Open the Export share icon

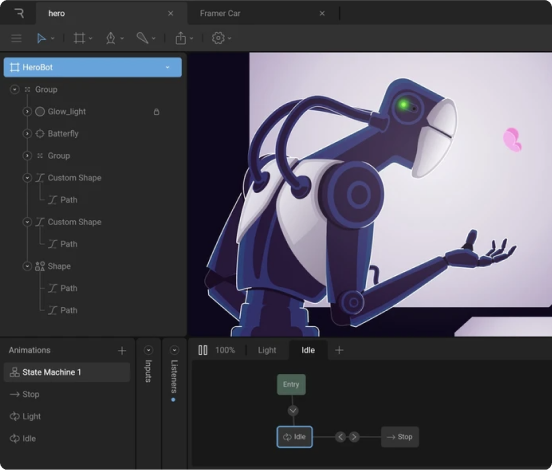pos(181,38)
